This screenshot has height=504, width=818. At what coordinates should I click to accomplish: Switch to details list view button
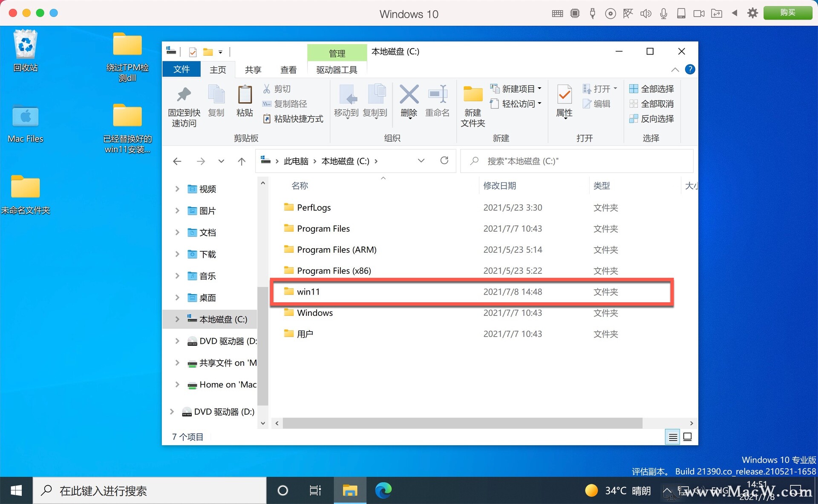click(x=673, y=437)
